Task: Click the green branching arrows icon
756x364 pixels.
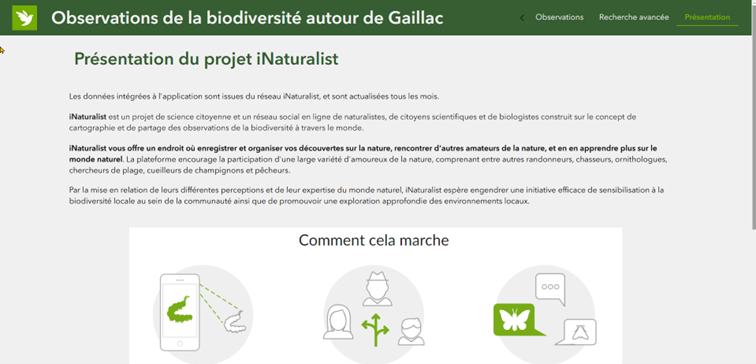Action: [375, 330]
